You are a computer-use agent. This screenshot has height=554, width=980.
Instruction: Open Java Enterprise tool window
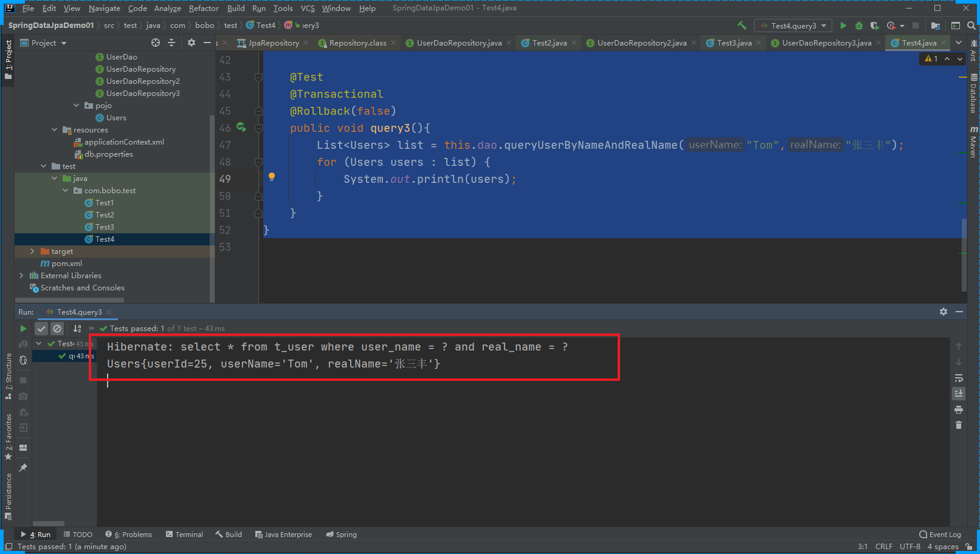point(283,535)
